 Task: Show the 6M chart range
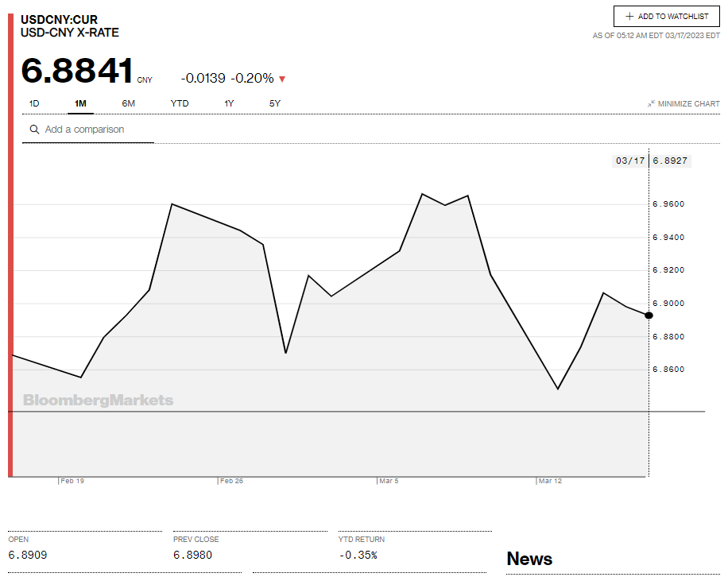pos(128,103)
